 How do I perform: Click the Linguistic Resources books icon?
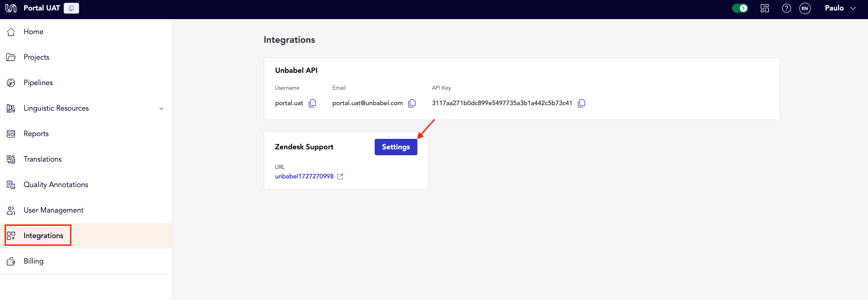(11, 108)
